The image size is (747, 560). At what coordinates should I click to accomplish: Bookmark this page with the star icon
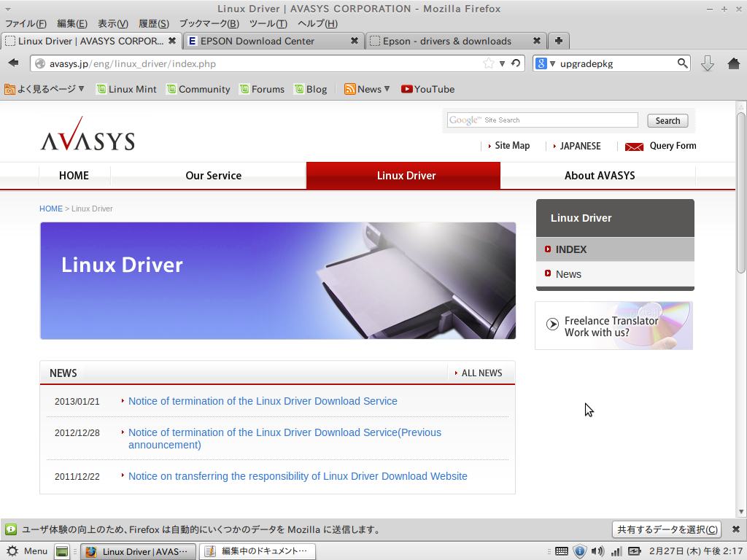click(488, 63)
